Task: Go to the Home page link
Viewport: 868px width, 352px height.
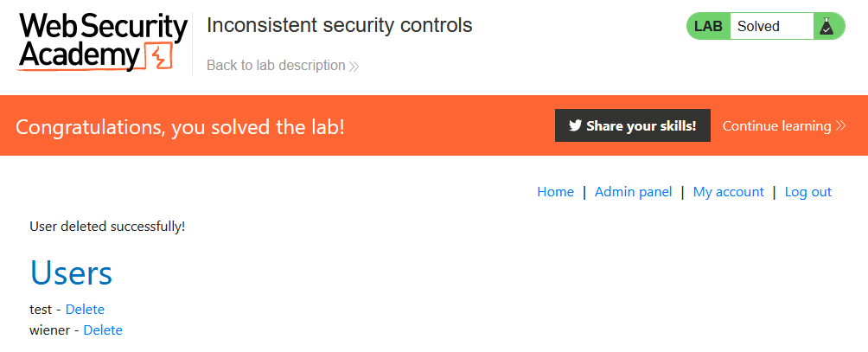Action: tap(555, 192)
